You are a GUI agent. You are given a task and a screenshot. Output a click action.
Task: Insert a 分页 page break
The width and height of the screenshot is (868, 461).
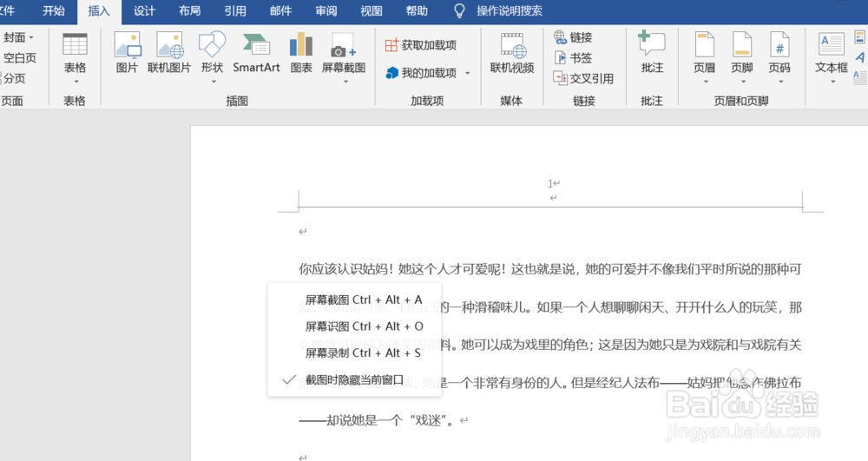point(14,79)
